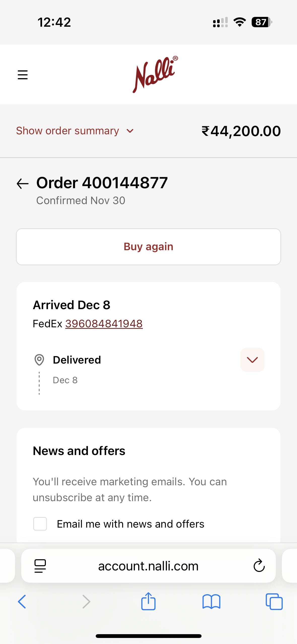Tap the Wi-Fi status icon

click(240, 22)
